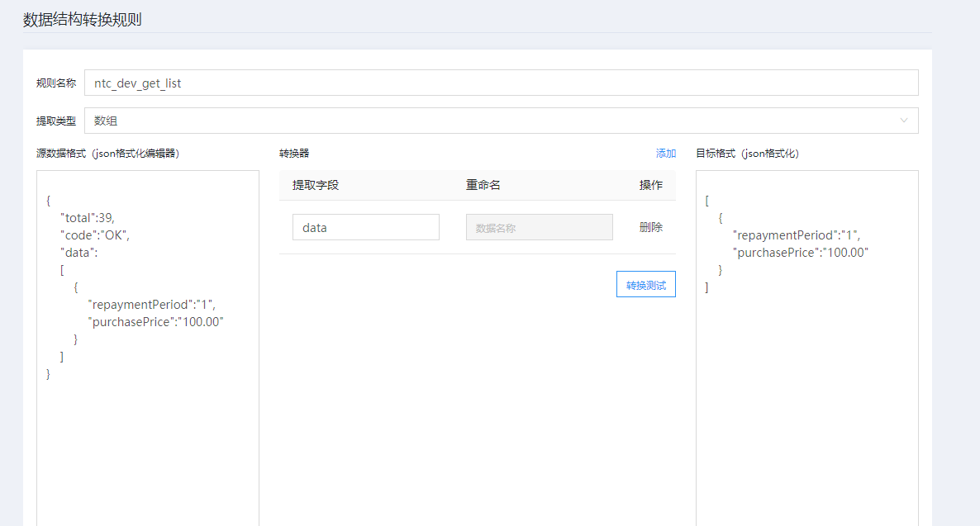Click the 源数据格式 editor label
Image resolution: width=980 pixels, height=526 pixels.
click(x=107, y=153)
